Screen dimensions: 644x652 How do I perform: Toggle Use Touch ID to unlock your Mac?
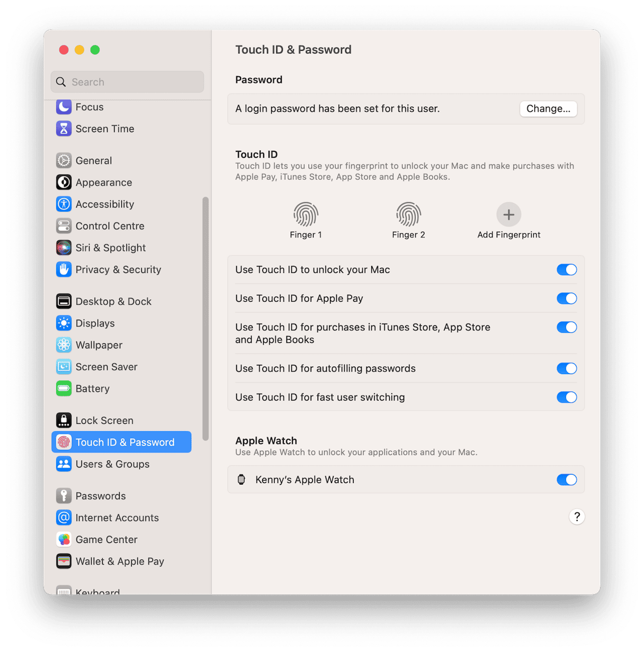pos(567,269)
